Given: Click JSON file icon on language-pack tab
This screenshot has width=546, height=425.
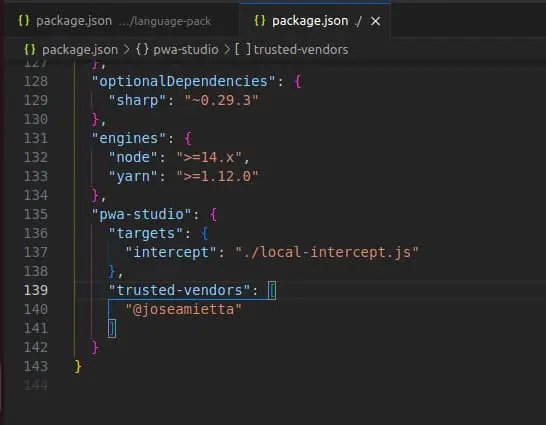Looking at the screenshot, I should click(24, 21).
